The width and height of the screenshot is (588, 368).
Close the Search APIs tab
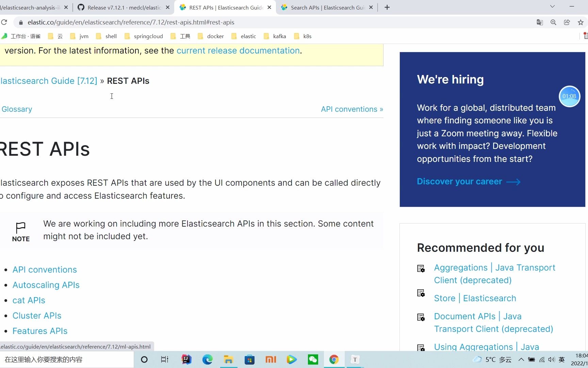click(x=371, y=7)
